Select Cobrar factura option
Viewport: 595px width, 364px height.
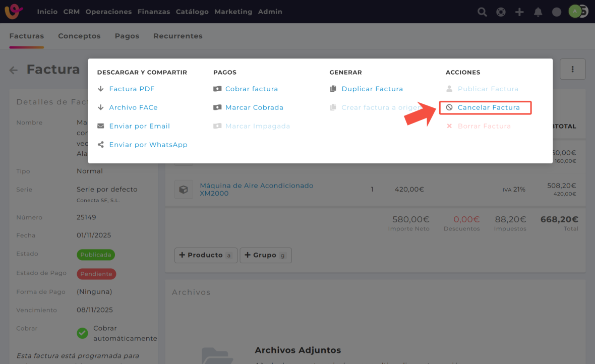pyautogui.click(x=251, y=89)
